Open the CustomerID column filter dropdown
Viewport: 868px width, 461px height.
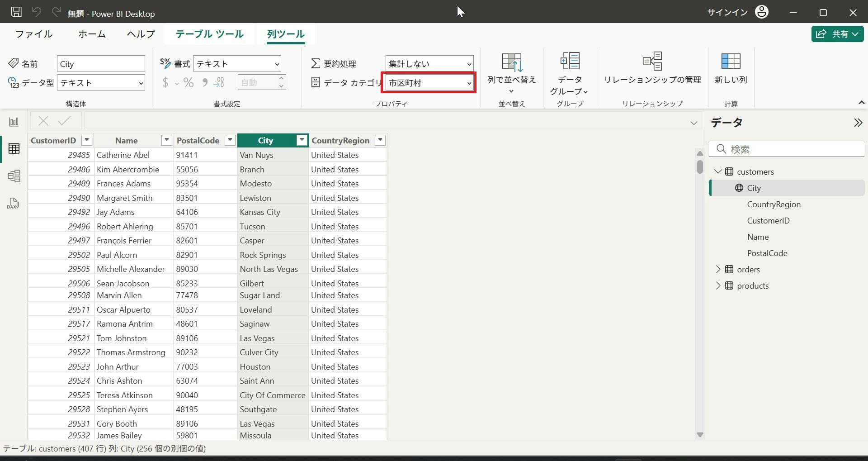pyautogui.click(x=86, y=140)
